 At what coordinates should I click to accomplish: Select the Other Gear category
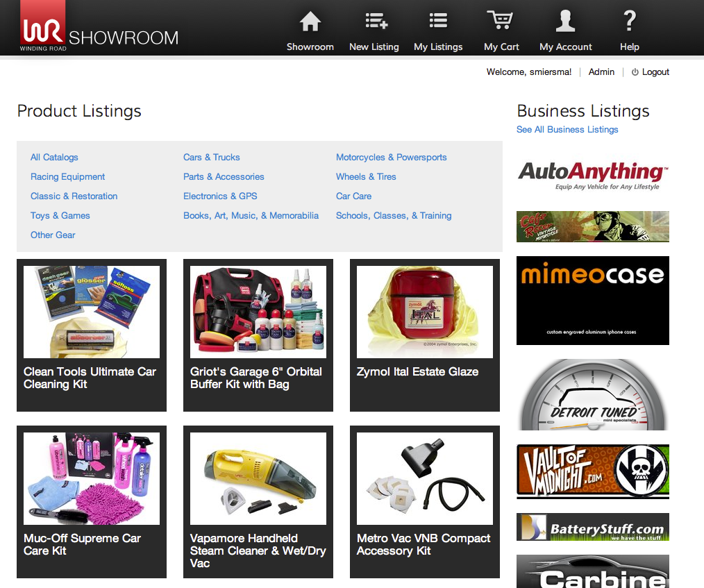click(x=53, y=235)
